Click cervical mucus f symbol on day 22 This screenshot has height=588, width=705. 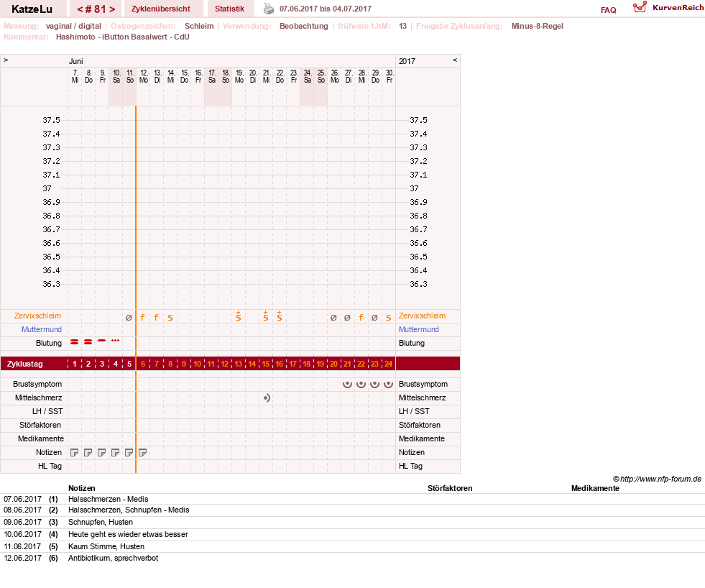[x=361, y=318]
